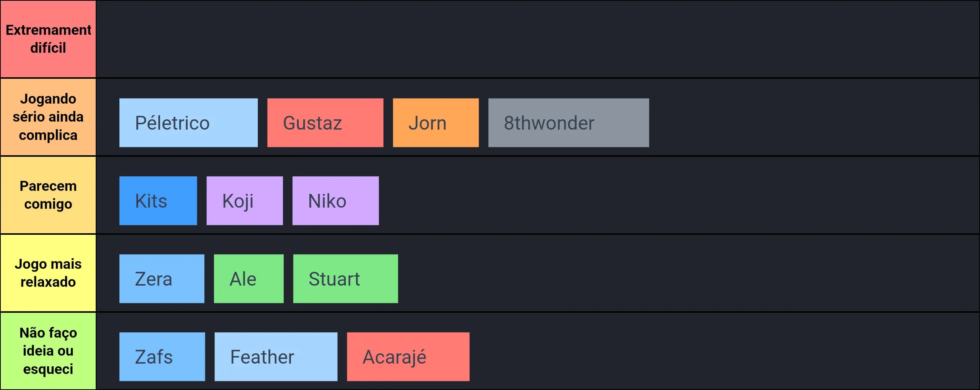Select the Péletrico tile
This screenshot has width=980, height=390.
pos(188,123)
